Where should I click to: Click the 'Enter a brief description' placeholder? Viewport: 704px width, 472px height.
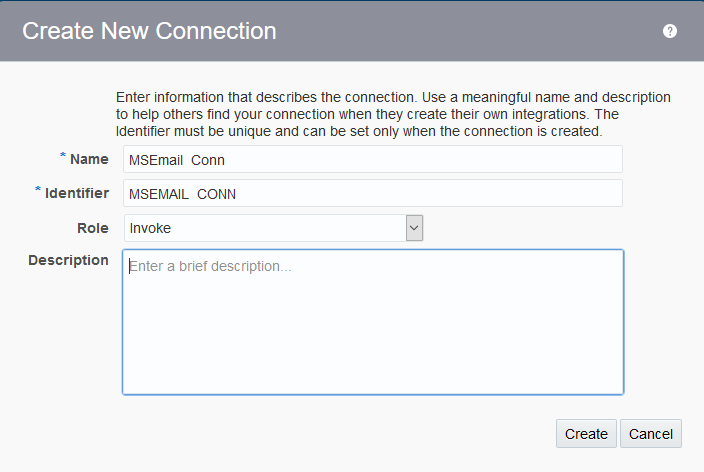click(210, 267)
